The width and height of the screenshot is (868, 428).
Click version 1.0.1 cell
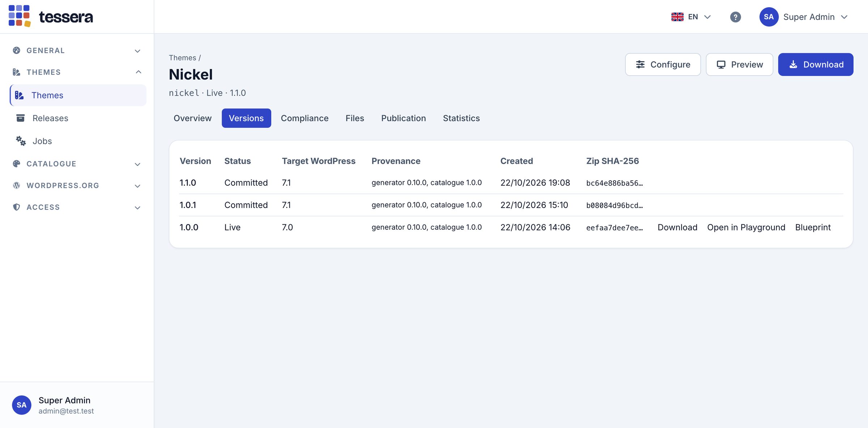tap(188, 205)
